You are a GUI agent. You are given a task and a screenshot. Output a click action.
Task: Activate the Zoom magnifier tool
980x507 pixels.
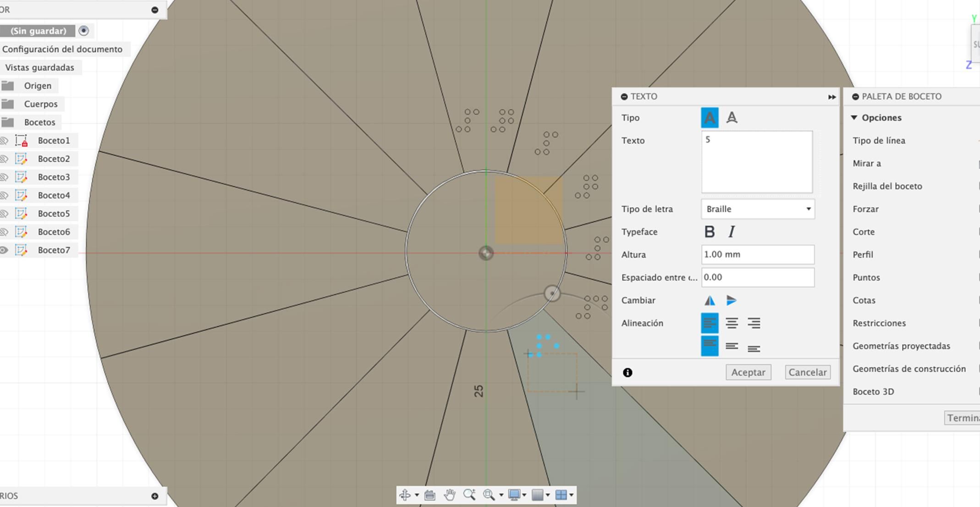[469, 495]
